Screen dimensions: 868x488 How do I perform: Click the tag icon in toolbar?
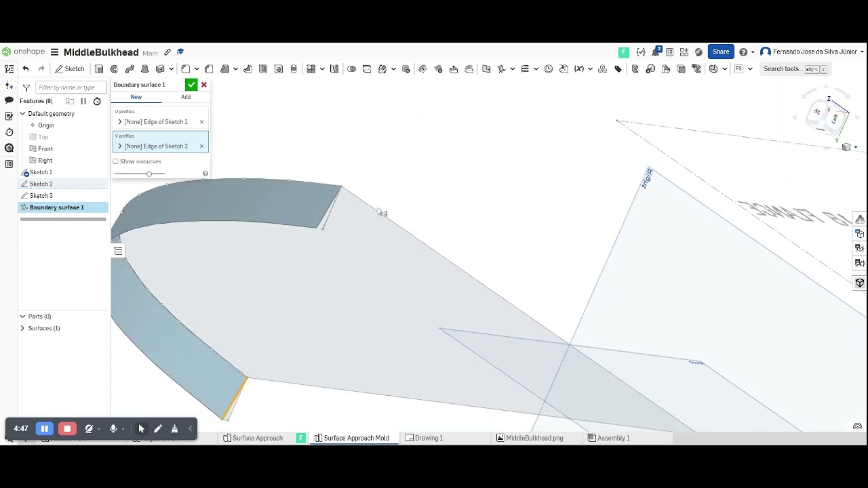[x=618, y=69]
